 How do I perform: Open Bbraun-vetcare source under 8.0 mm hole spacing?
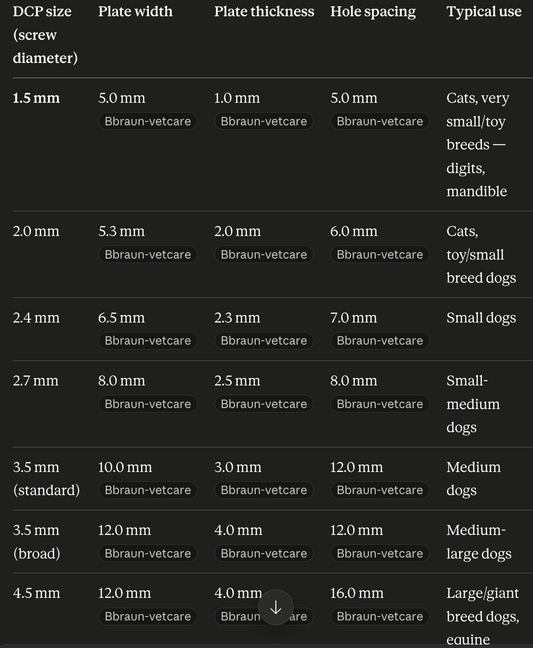[x=380, y=404]
